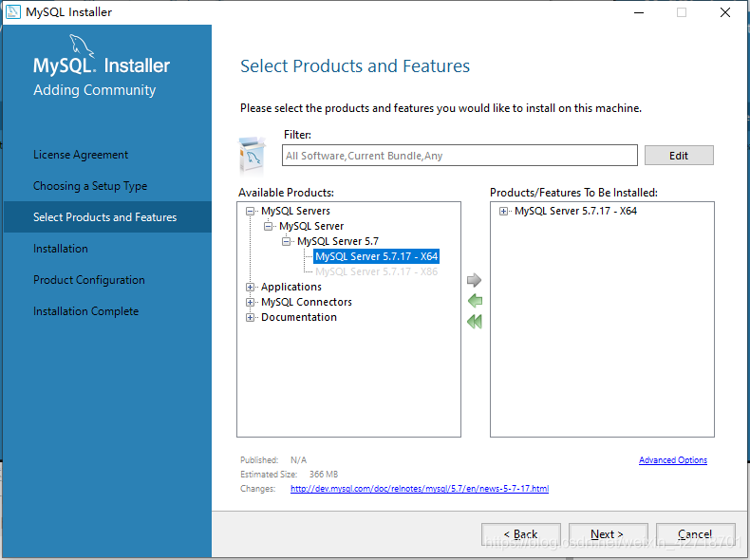Image resolution: width=750 pixels, height=560 pixels.
Task: Click the MySQL dolphin logo in sidebar
Action: (x=82, y=46)
